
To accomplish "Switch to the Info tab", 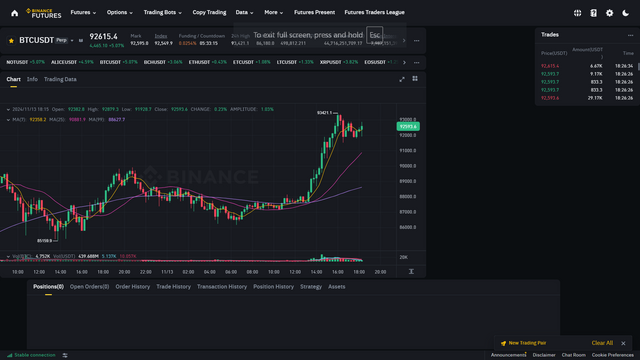I will pyautogui.click(x=32, y=79).
